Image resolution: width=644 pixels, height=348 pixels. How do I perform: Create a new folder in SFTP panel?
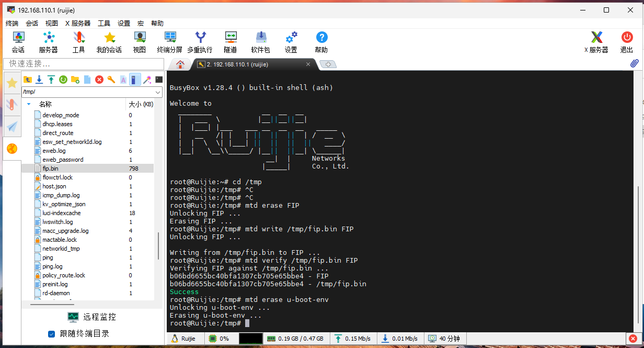pyautogui.click(x=75, y=80)
